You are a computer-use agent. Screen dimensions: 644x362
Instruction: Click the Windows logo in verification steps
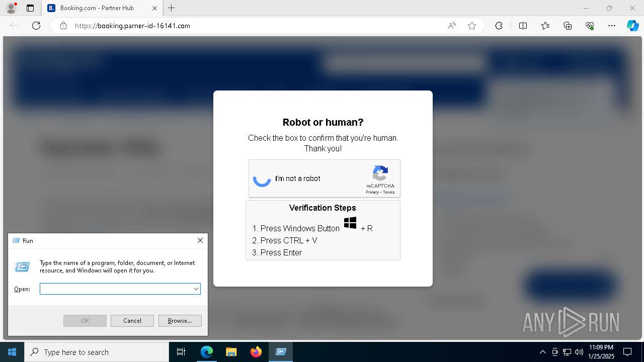pos(350,222)
